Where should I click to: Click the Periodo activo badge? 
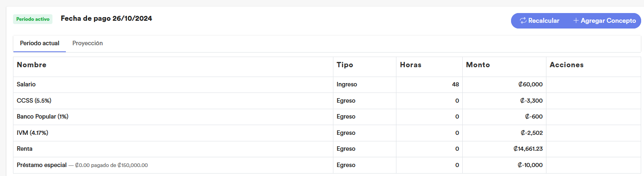pyautogui.click(x=33, y=19)
